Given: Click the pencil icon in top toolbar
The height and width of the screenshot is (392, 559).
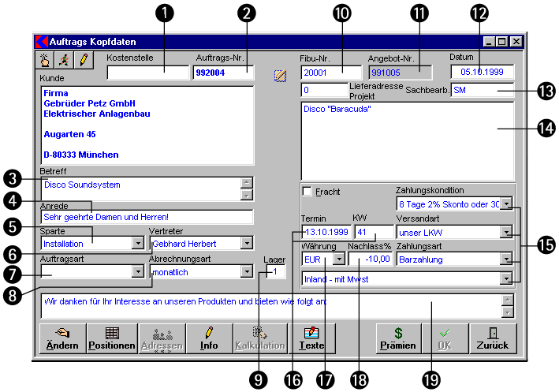Looking at the screenshot, I should [82, 60].
